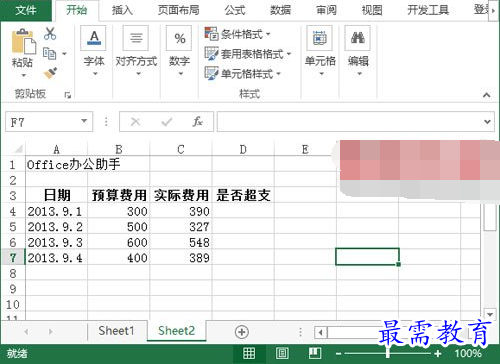The width and height of the screenshot is (500, 364).
Task: Switch to the 插入 insert tab
Action: [x=122, y=10]
